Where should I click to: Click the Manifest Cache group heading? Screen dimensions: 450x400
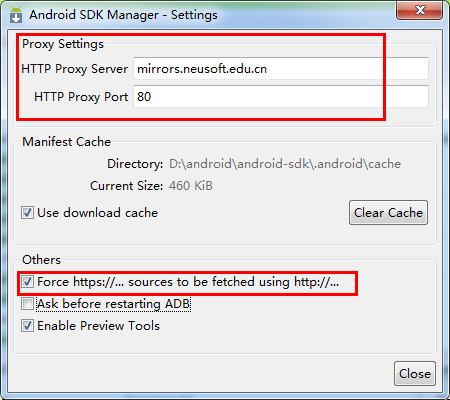point(66,142)
